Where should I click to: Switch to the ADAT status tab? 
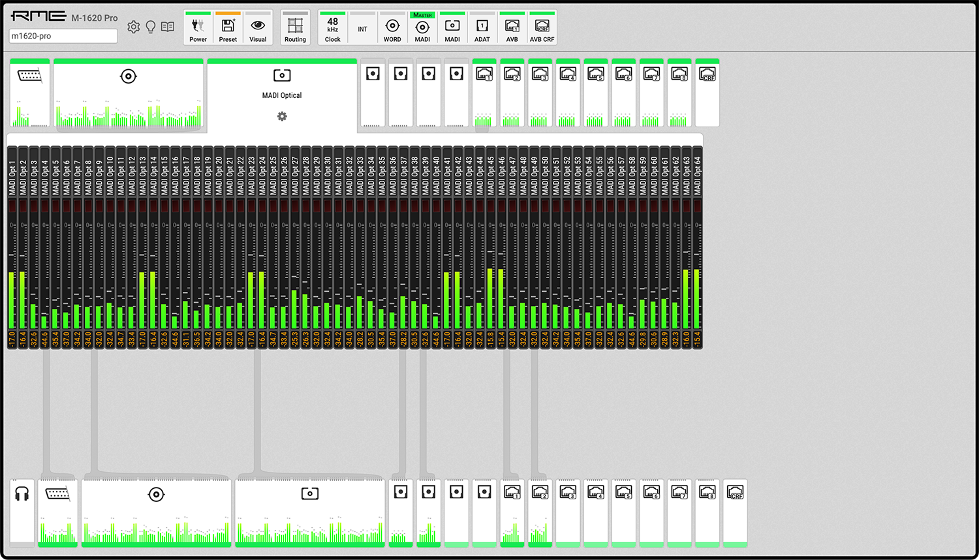(x=482, y=28)
